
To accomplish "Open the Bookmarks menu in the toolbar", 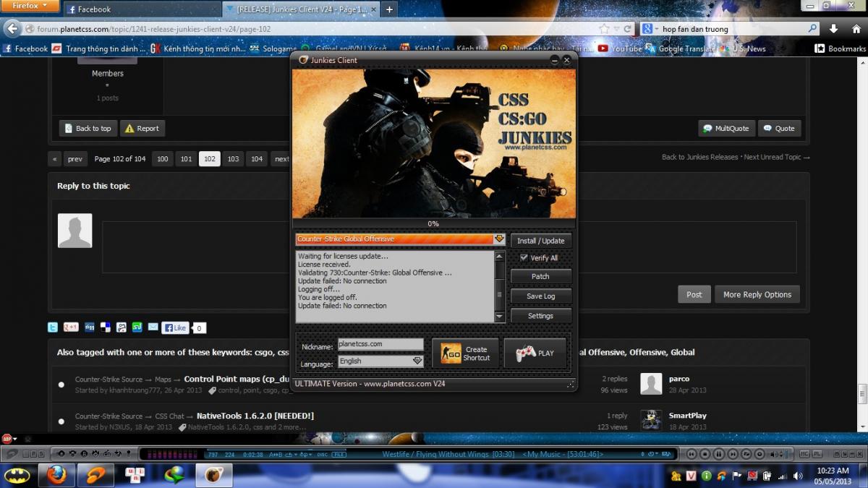I will pyautogui.click(x=840, y=48).
